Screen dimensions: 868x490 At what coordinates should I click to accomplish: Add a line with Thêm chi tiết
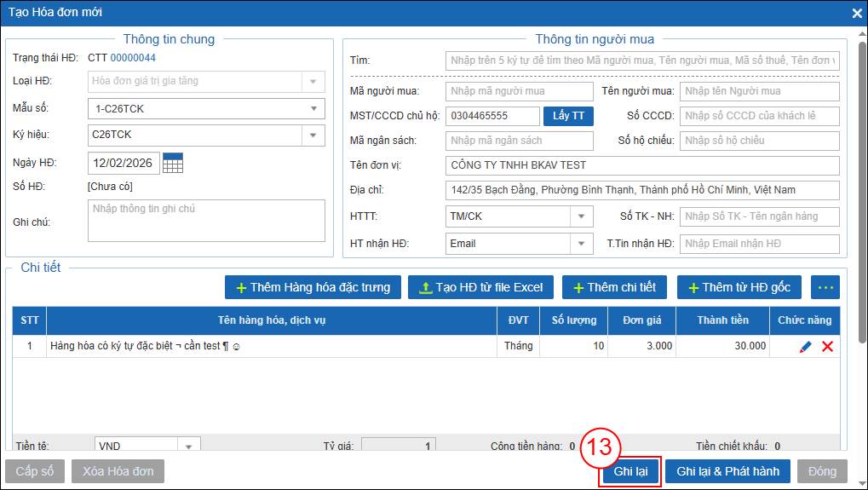point(613,287)
